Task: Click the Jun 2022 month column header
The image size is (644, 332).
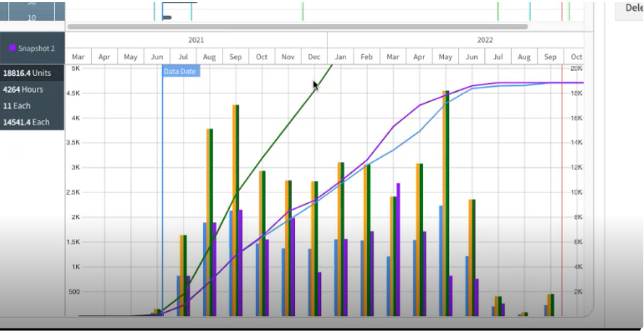Action: click(472, 56)
